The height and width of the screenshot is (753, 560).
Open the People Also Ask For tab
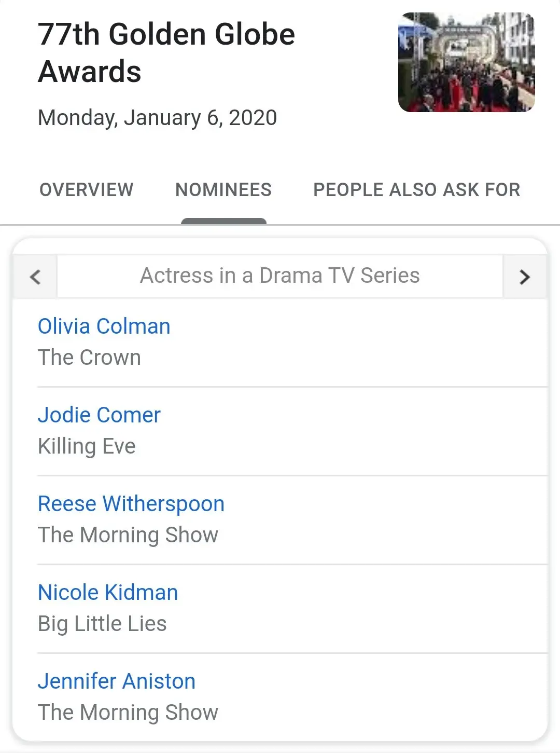[x=416, y=190]
